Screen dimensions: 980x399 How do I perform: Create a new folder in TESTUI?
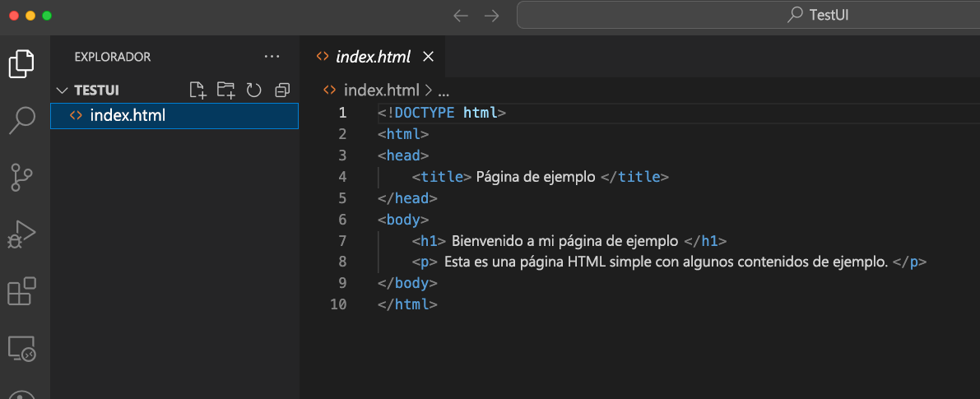pyautogui.click(x=225, y=90)
